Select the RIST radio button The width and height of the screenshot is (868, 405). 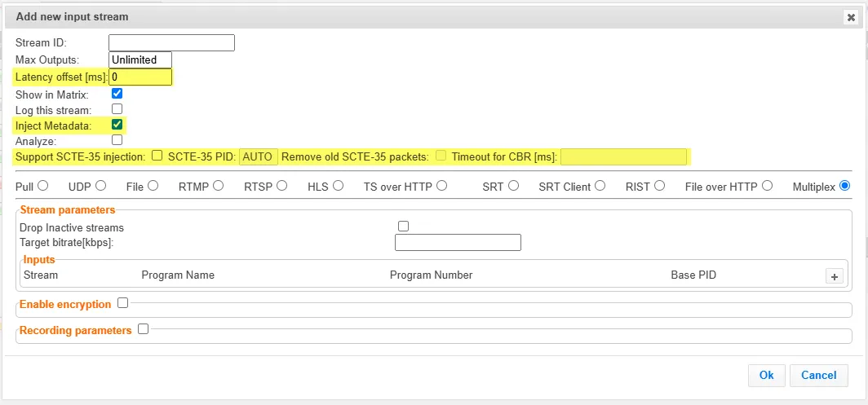659,186
